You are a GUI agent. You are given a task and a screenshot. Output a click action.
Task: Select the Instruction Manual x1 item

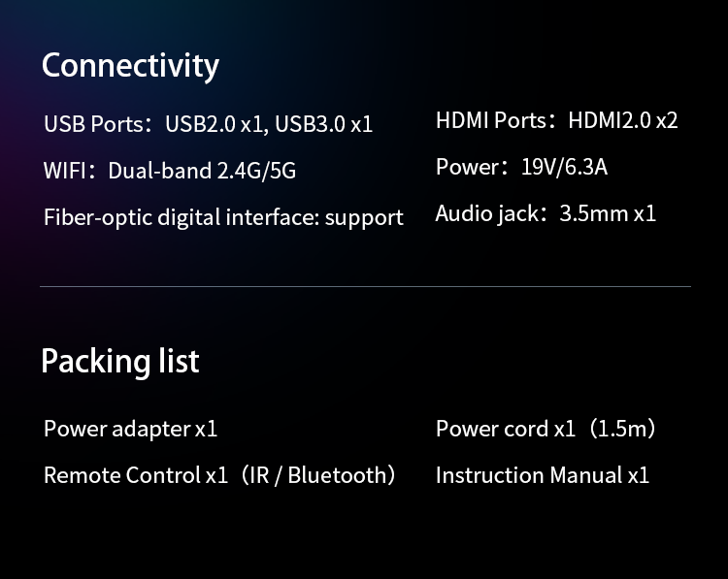click(x=542, y=475)
